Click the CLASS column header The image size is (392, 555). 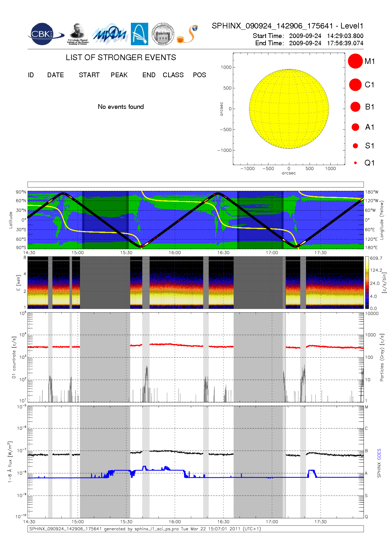(x=173, y=75)
